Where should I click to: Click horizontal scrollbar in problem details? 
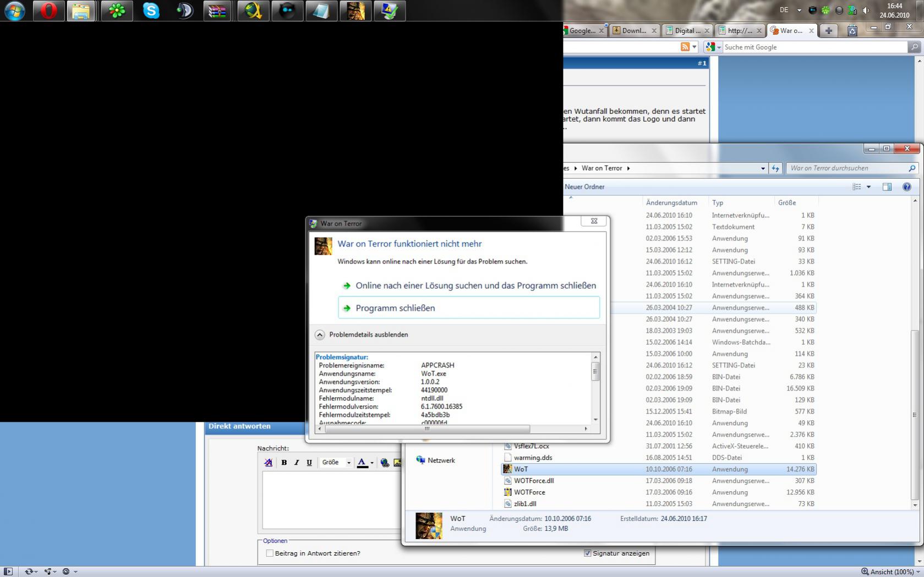(427, 428)
